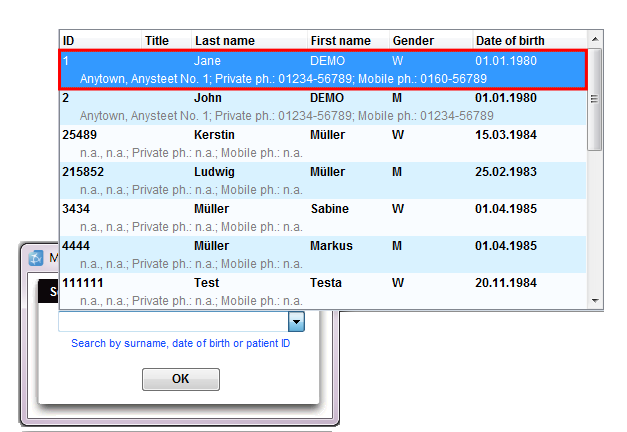The height and width of the screenshot is (432, 627).
Task: Select patient Ludwig Müller ID 215852
Action: coord(323,181)
